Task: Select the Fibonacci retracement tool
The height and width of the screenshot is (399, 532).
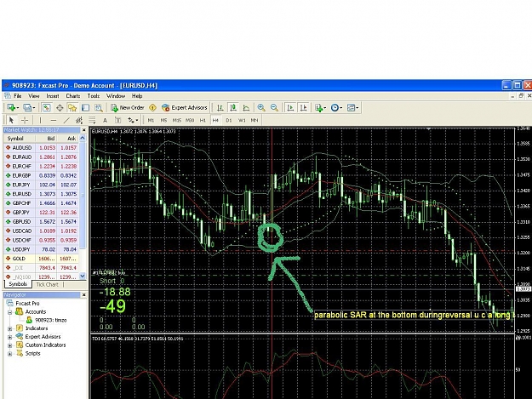Action: click(x=92, y=120)
